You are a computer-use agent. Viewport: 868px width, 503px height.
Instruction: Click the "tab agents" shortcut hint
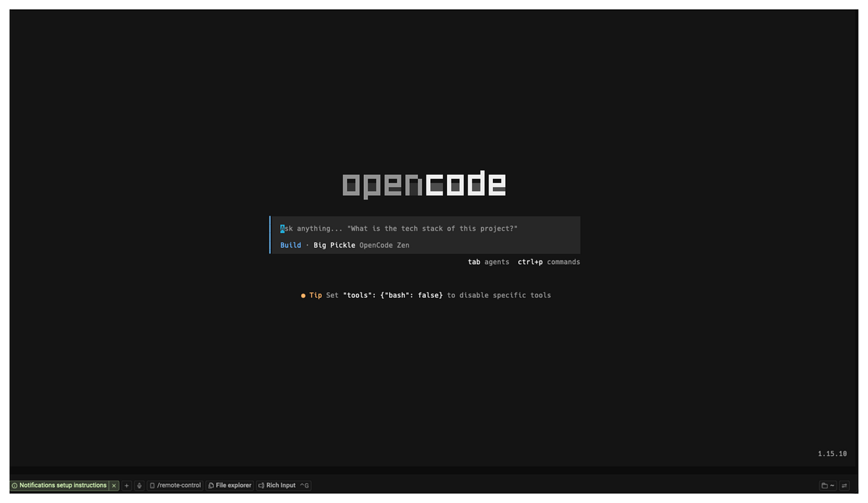click(x=489, y=262)
